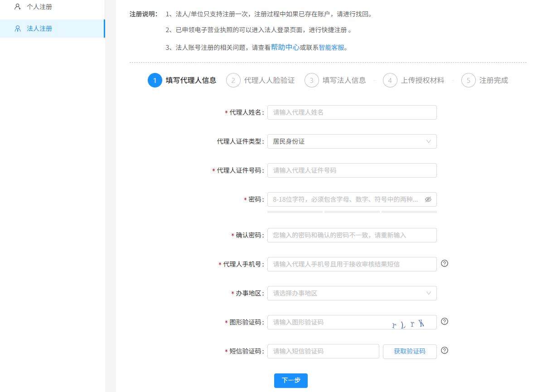Open the 帮助中心 link
Viewport: 537px width, 392px height.
(285, 47)
